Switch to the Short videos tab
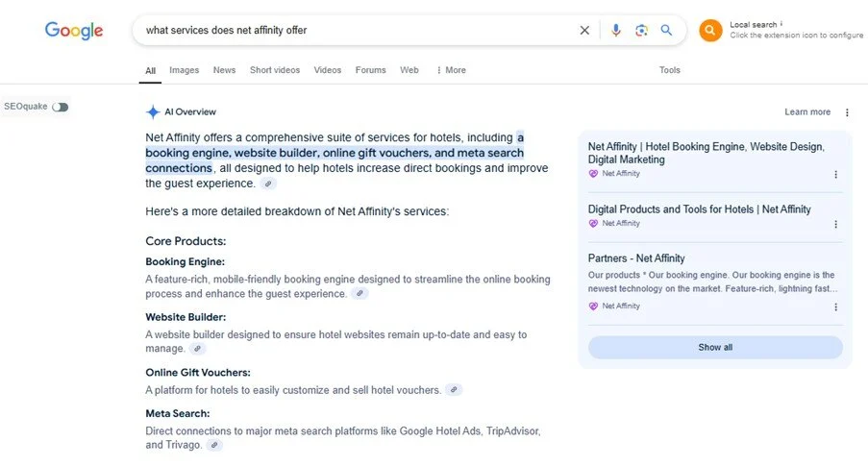This screenshot has width=868, height=466. (274, 70)
